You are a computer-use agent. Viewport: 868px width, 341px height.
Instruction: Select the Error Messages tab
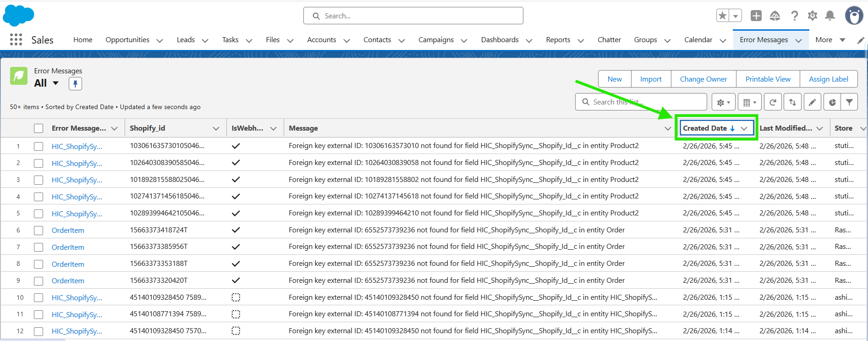click(x=764, y=40)
